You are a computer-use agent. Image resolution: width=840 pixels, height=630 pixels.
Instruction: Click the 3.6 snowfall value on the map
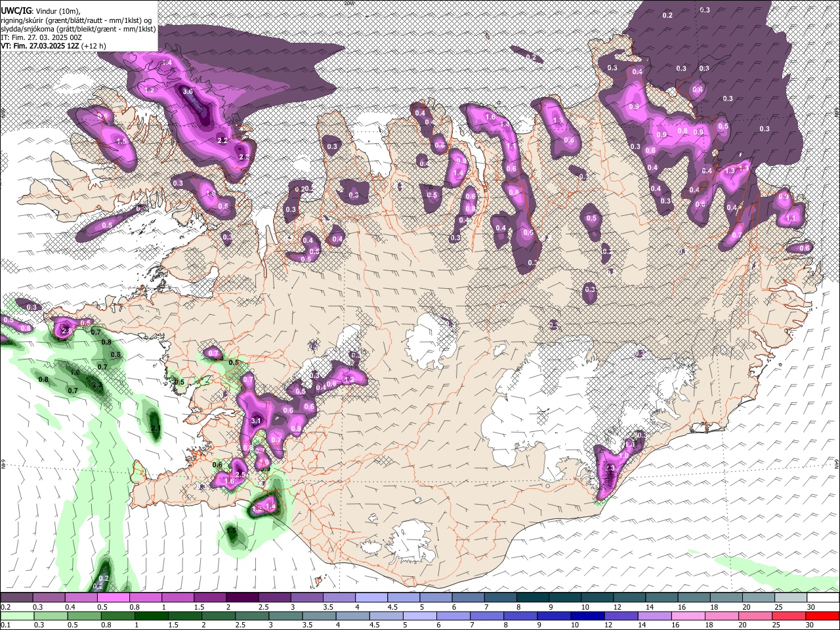coord(188,91)
